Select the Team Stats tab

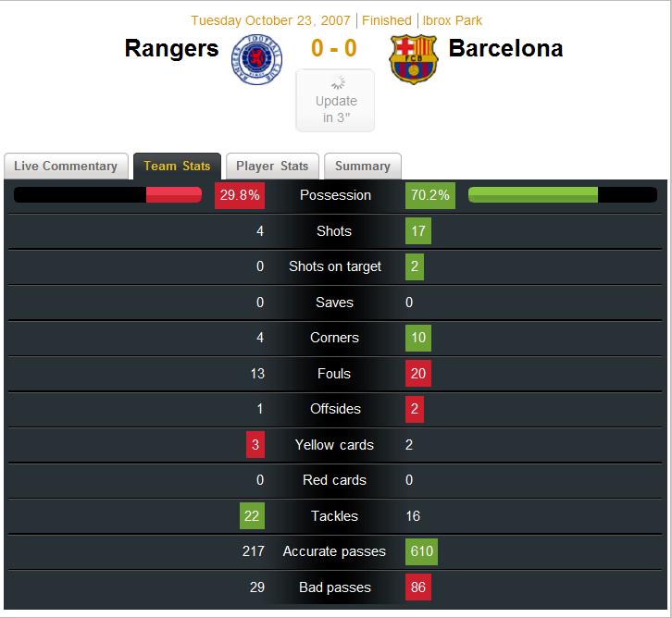click(x=177, y=167)
